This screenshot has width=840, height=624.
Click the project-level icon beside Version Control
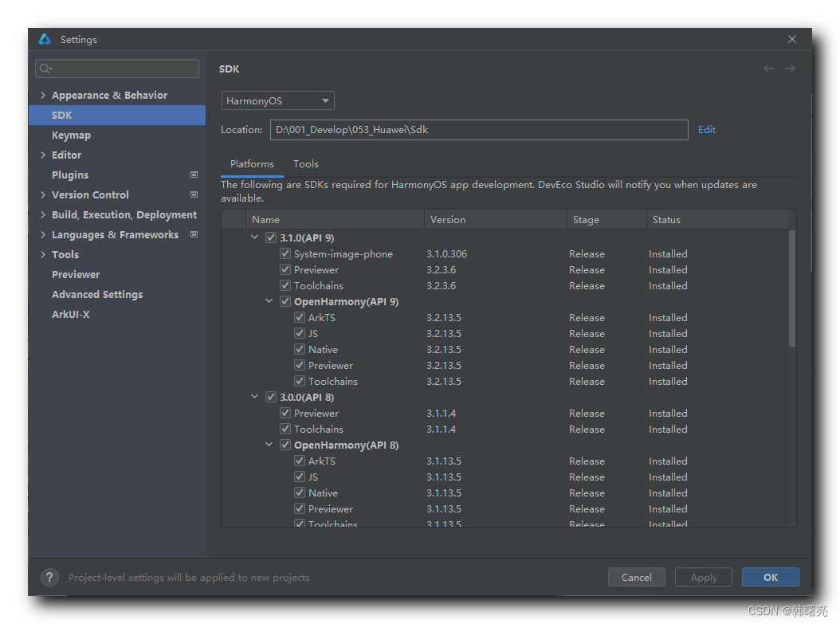tap(194, 194)
